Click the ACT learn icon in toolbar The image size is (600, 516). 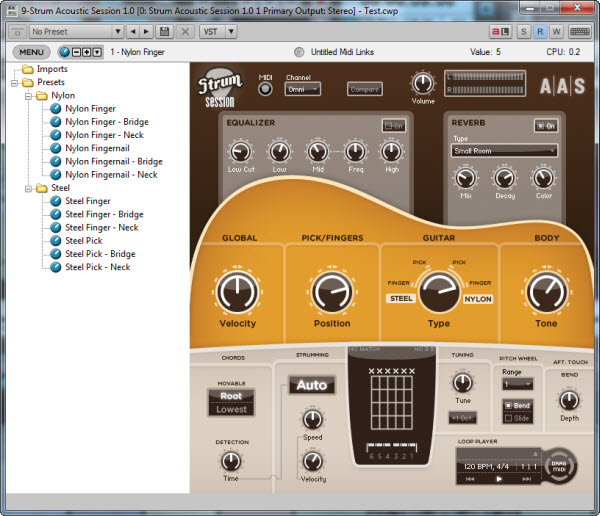click(x=501, y=31)
